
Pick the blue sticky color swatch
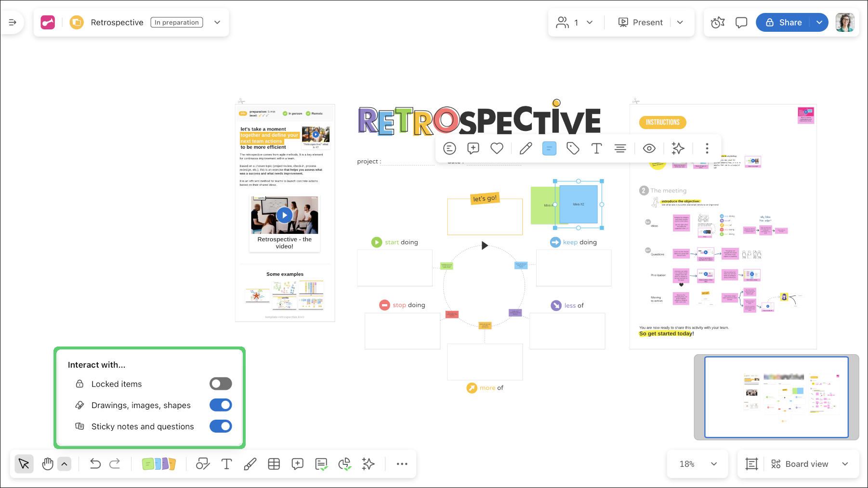point(549,148)
